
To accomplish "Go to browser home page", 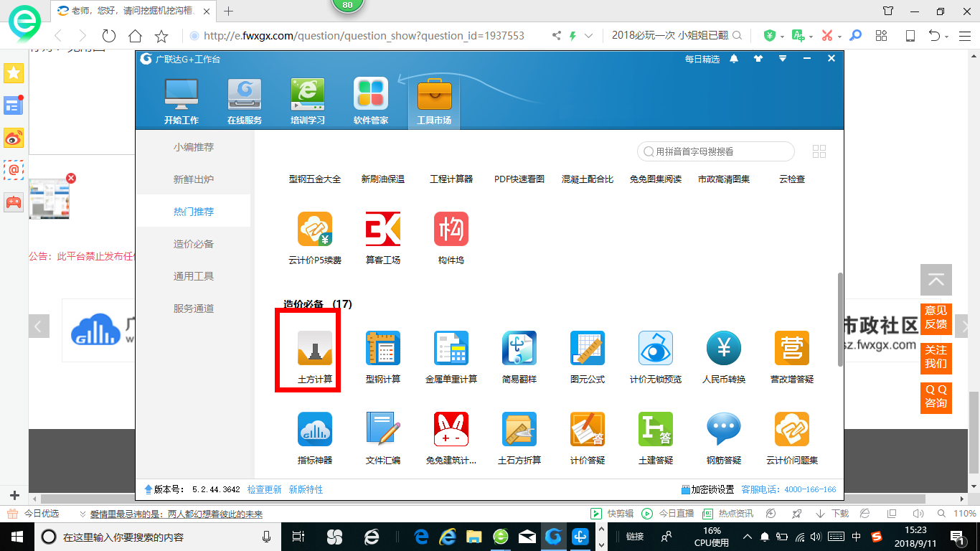I will tap(135, 36).
